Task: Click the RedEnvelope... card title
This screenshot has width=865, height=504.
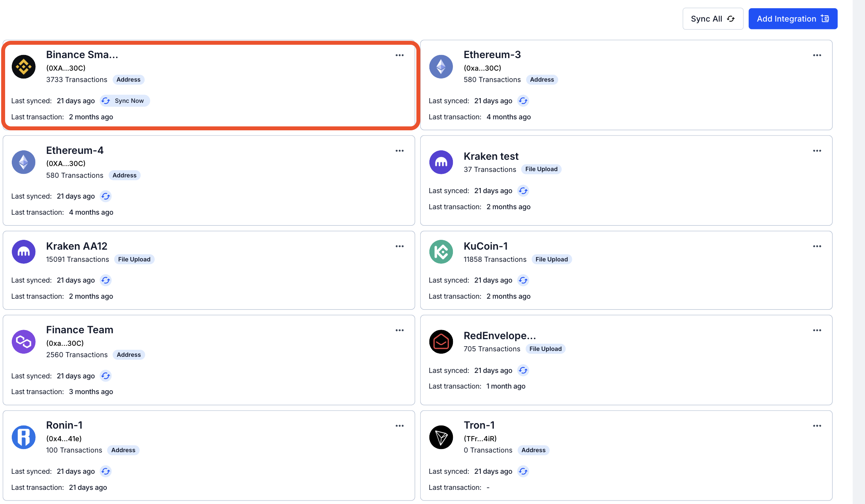Action: [500, 336]
